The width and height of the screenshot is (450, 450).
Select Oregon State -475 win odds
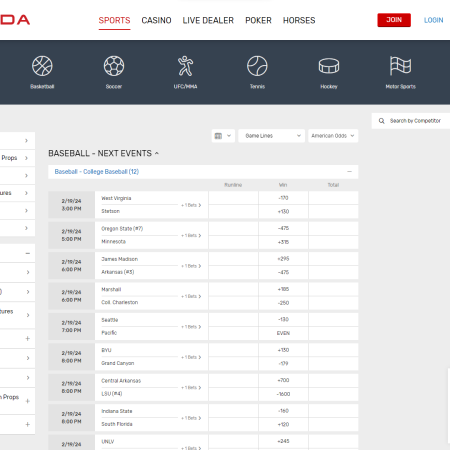point(283,228)
